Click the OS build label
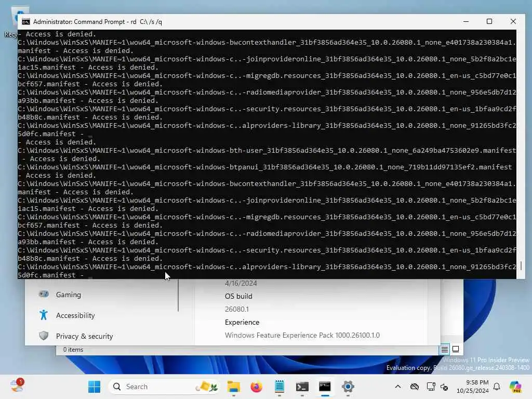This screenshot has height=399, width=532. tap(238, 296)
